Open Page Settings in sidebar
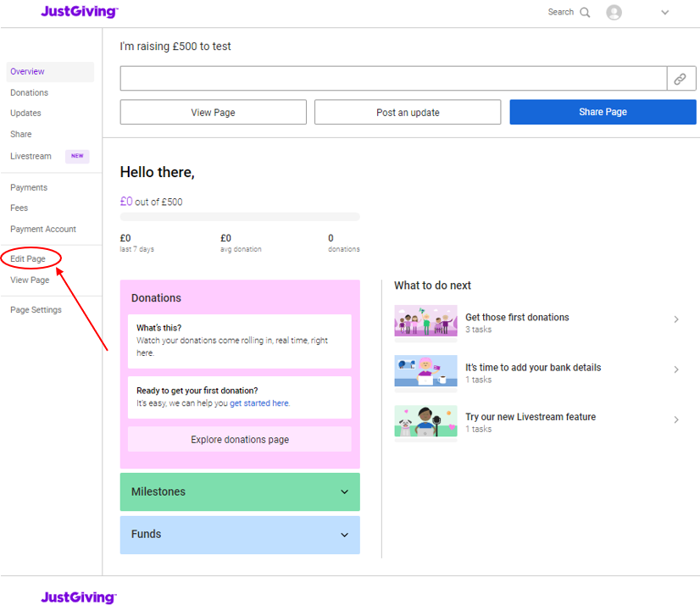This screenshot has width=700, height=605. point(36,310)
